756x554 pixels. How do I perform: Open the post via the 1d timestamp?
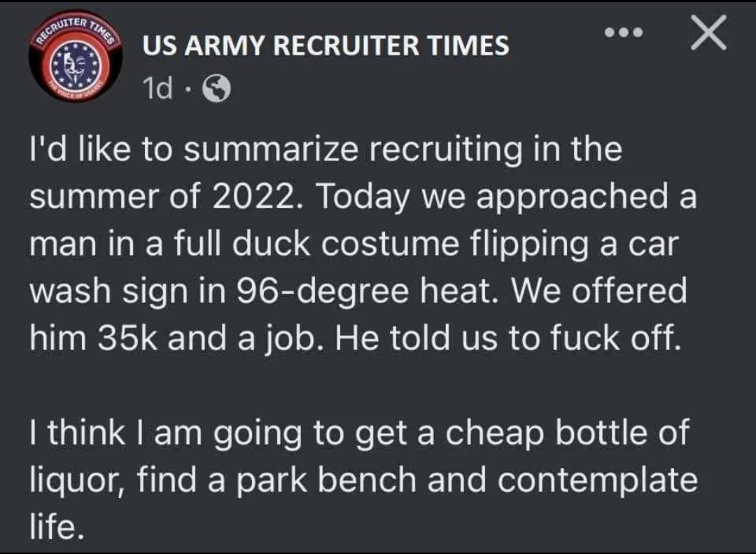157,88
